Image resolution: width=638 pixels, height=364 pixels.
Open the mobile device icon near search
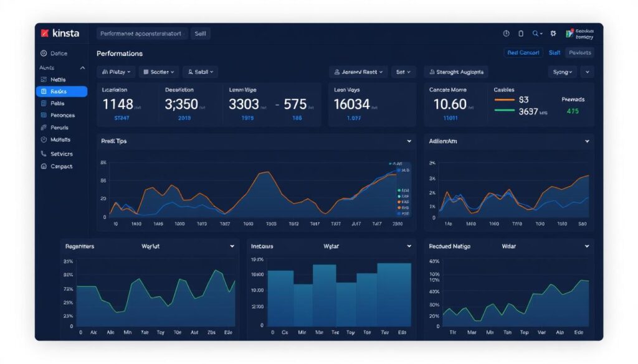click(521, 33)
